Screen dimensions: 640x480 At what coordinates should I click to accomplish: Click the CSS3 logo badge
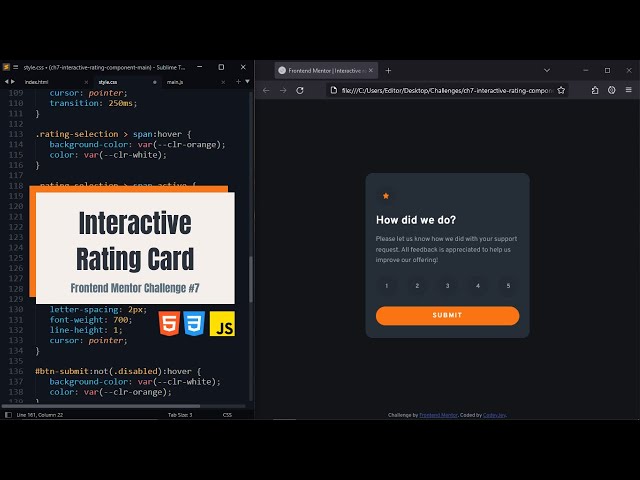tap(194, 324)
